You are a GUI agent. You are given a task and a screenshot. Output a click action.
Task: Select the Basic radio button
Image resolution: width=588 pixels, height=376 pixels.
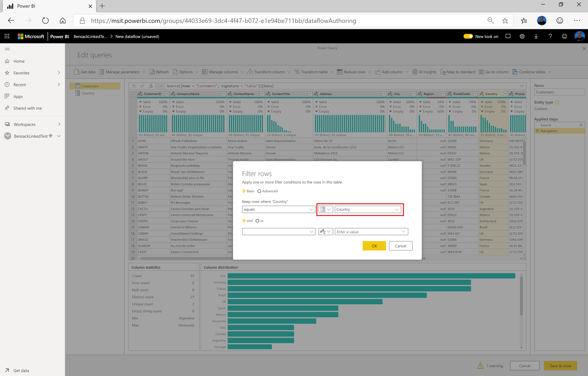click(244, 191)
